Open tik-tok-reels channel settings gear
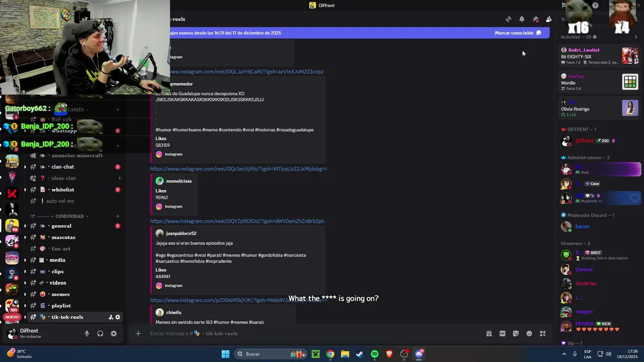The image size is (644, 362). (x=118, y=317)
